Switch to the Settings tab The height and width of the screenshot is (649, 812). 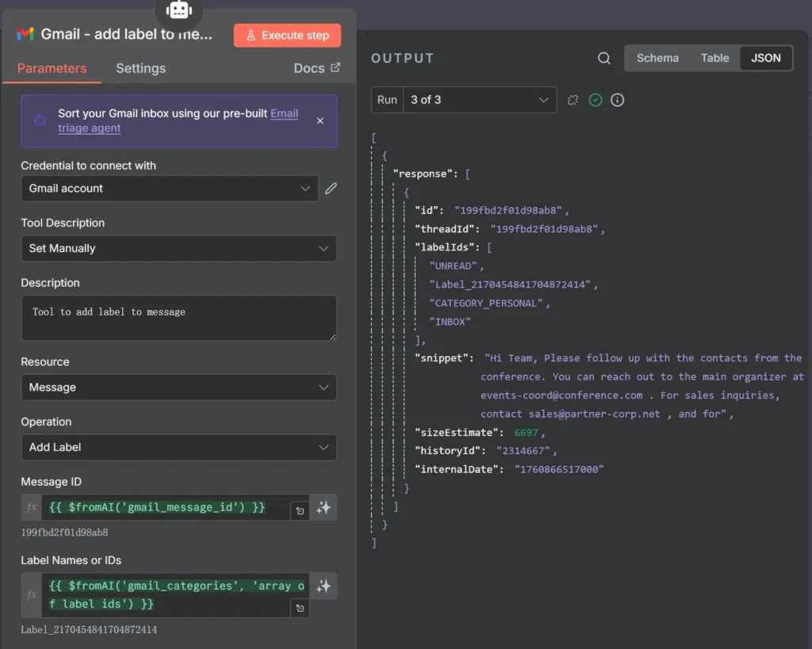140,68
